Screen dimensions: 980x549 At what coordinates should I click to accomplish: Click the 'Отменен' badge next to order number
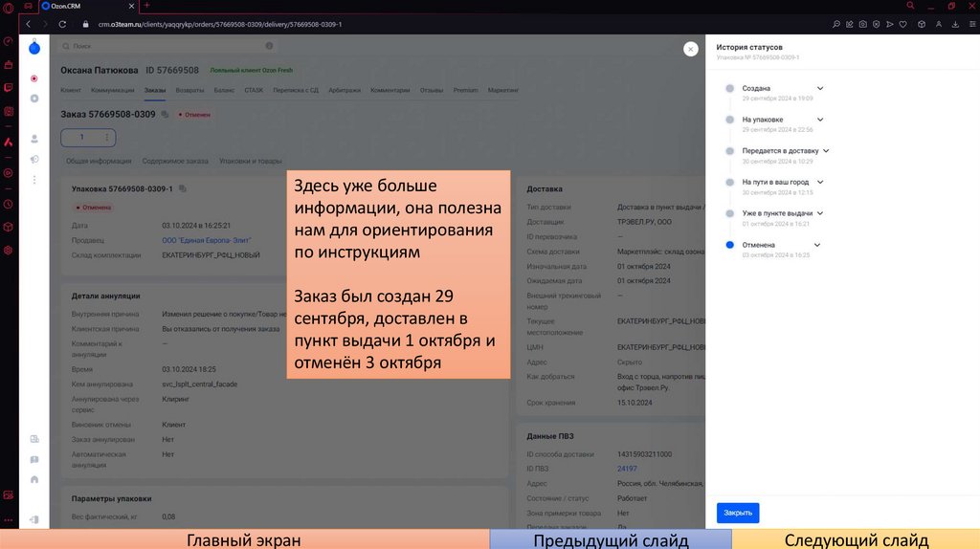click(x=194, y=115)
